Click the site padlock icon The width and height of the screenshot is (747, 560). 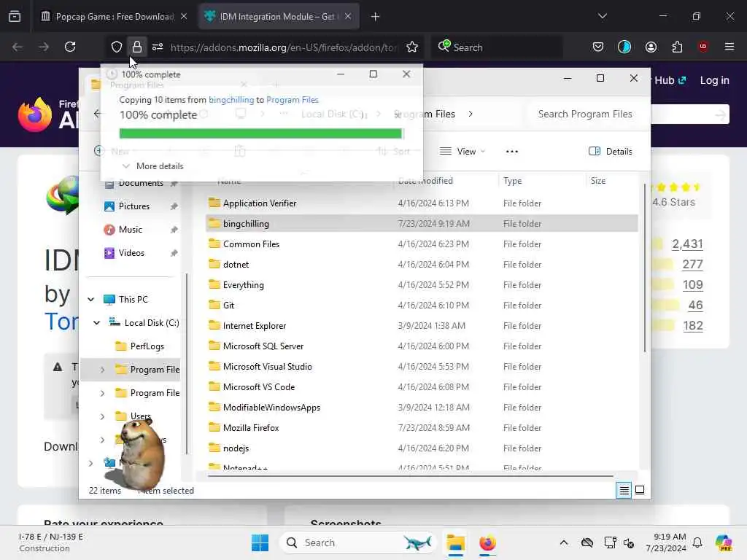pos(136,47)
